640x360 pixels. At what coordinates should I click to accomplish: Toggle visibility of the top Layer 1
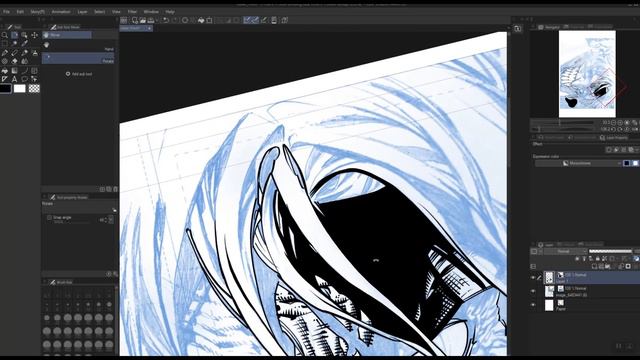tap(533, 278)
